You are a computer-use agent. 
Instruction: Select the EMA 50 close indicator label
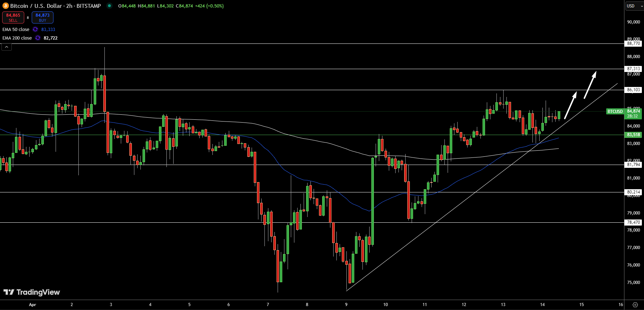pyautogui.click(x=16, y=30)
